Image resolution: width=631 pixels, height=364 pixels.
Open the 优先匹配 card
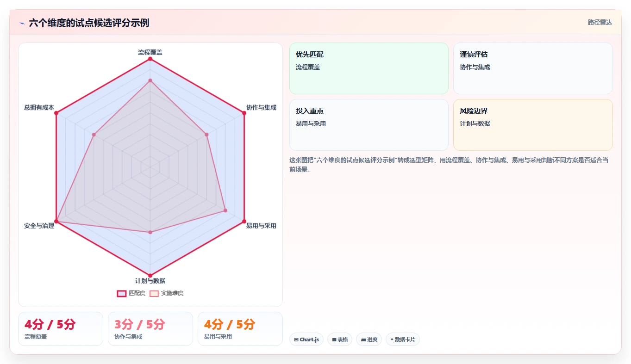(x=369, y=68)
